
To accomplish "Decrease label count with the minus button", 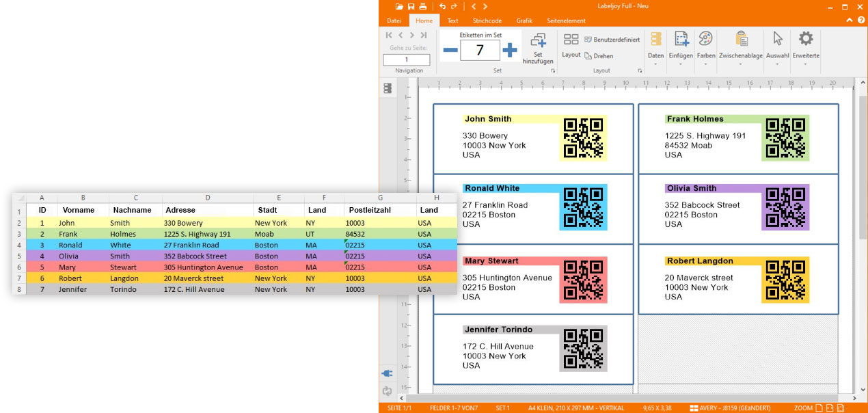I will click(450, 50).
